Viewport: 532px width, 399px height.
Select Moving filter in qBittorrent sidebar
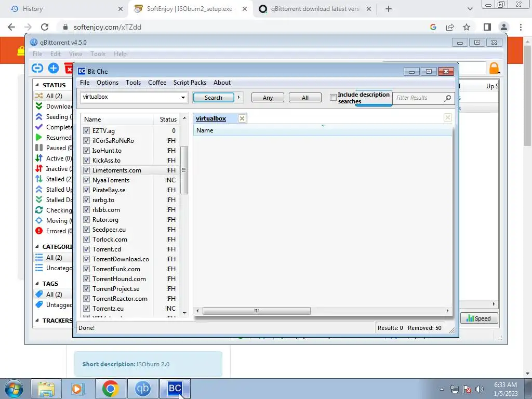[54, 220]
